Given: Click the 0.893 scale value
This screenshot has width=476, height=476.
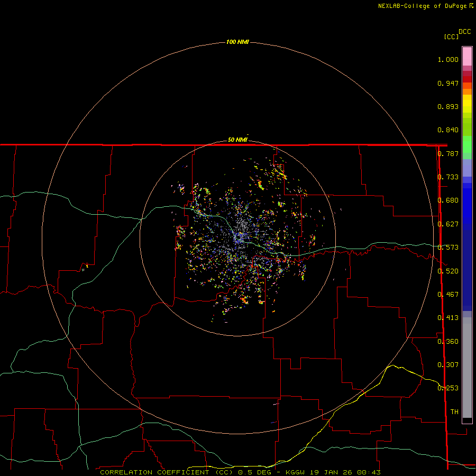Looking at the screenshot, I should tap(448, 106).
